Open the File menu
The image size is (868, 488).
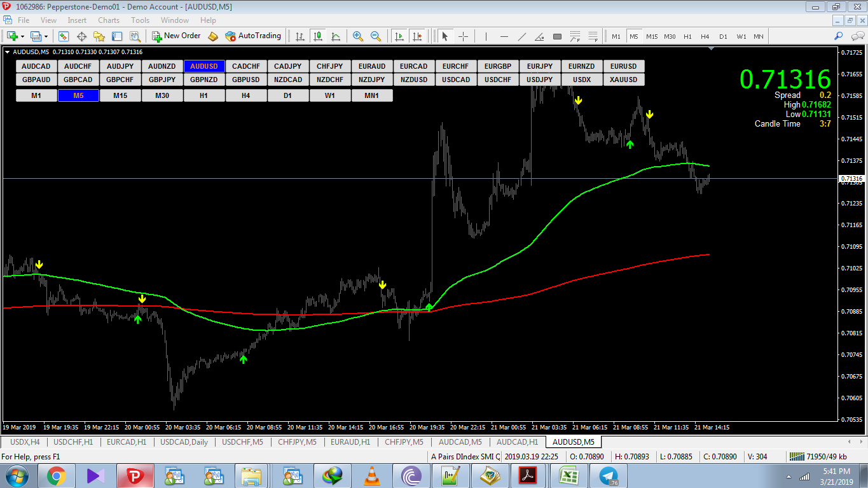tap(24, 20)
